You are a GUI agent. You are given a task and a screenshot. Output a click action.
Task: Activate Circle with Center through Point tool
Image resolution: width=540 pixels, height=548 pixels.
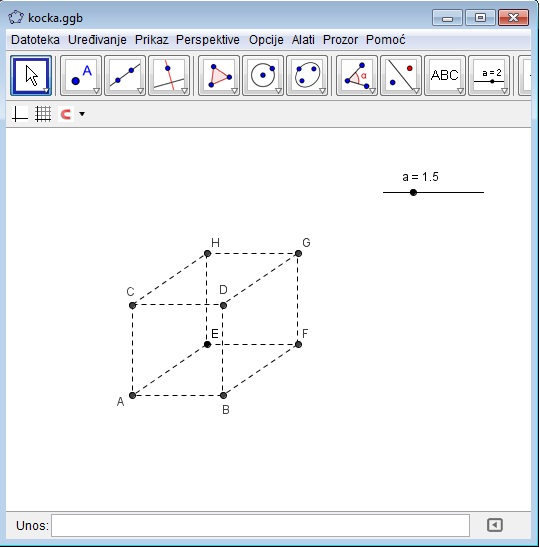(263, 75)
